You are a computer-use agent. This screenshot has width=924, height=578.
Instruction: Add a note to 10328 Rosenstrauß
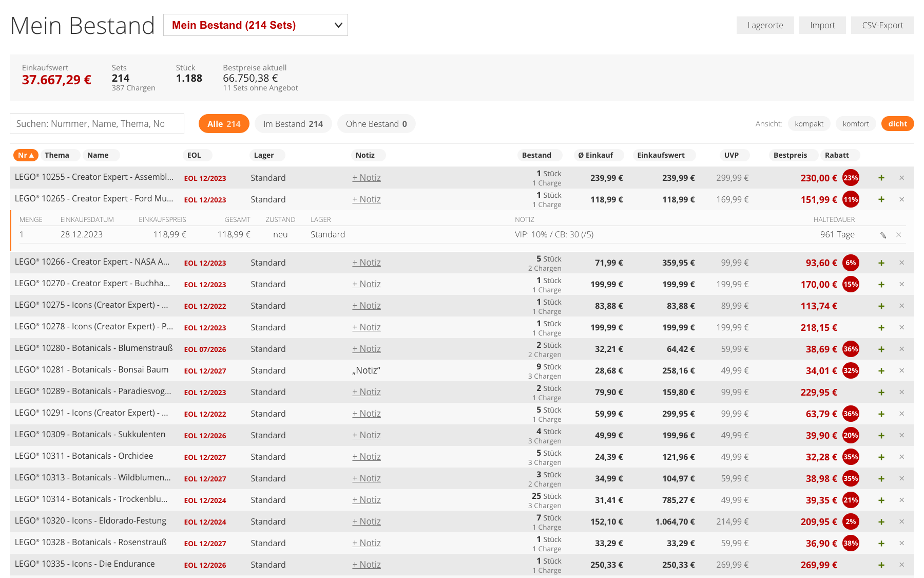367,543
